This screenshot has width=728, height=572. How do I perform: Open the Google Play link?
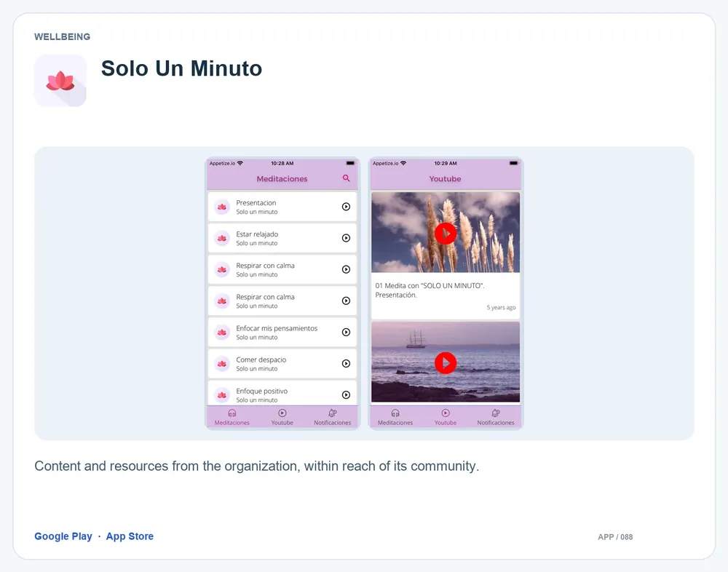pos(63,536)
